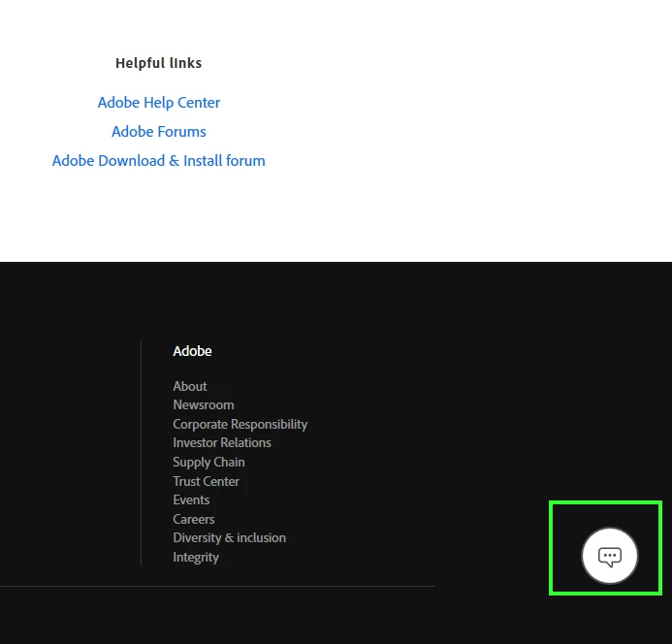Open the Adobe Help Center link

(159, 103)
